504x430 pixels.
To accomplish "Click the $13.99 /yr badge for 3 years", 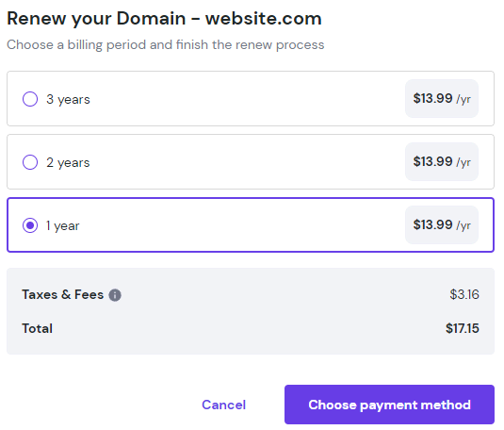I will coord(442,98).
